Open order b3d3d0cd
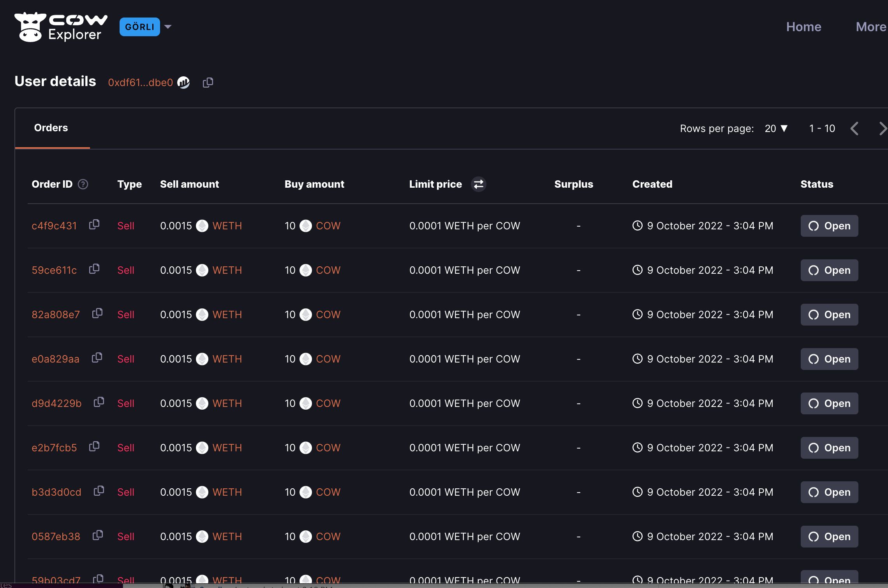This screenshot has height=588, width=888. [56, 492]
